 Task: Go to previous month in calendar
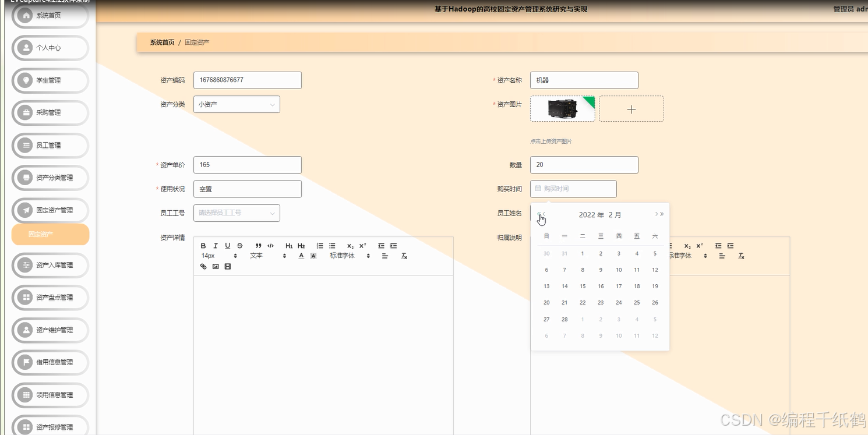[545, 214]
